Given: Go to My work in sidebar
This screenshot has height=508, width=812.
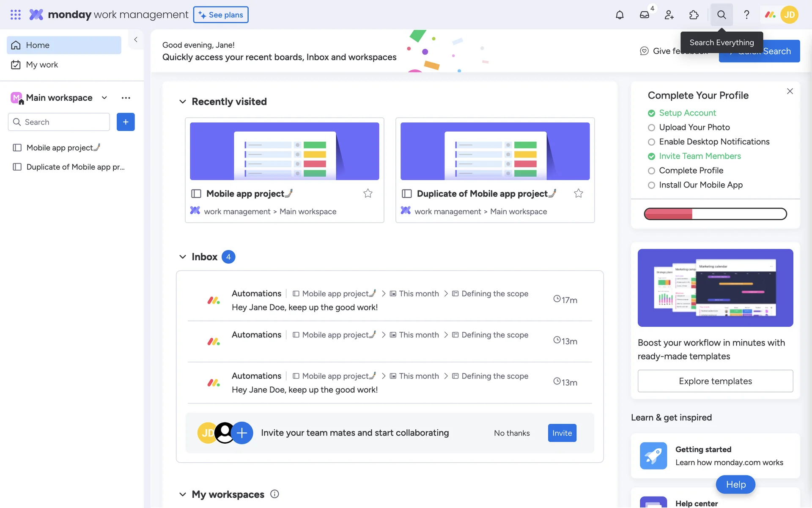Looking at the screenshot, I should pyautogui.click(x=42, y=65).
